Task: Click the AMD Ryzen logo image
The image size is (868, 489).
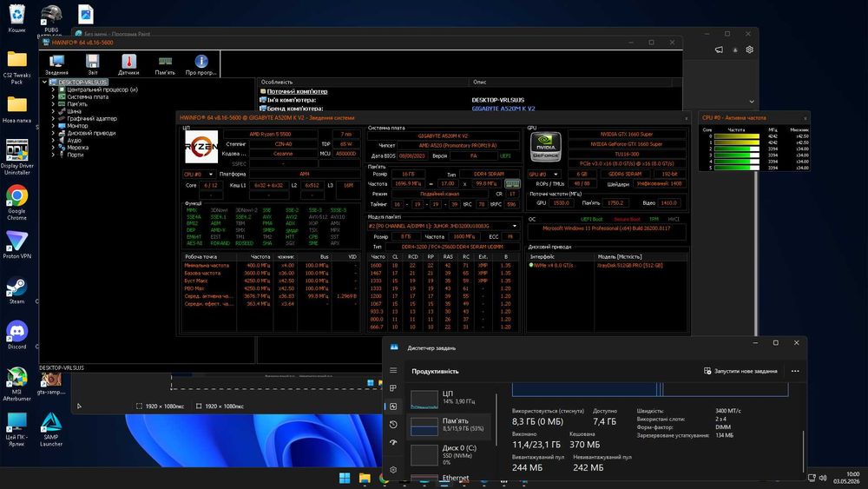Action: coord(201,147)
